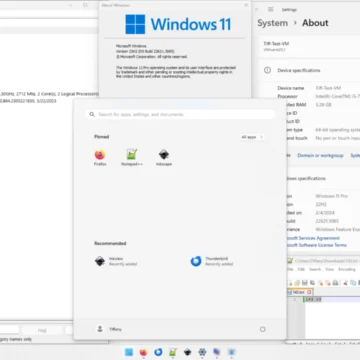Close the open Notepad++ document tab
Screen dimensions: 360x360
click(x=309, y=292)
